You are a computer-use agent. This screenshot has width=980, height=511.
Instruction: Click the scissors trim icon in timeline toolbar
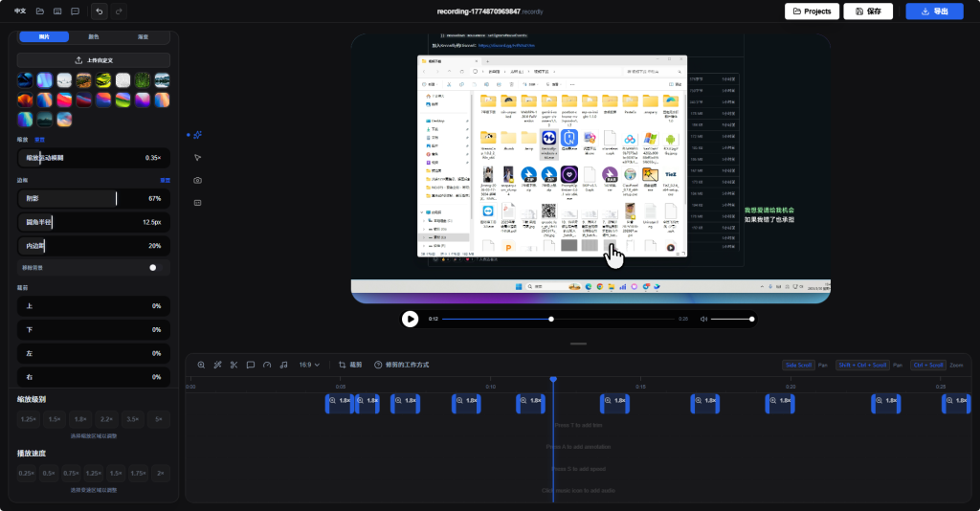[234, 365]
